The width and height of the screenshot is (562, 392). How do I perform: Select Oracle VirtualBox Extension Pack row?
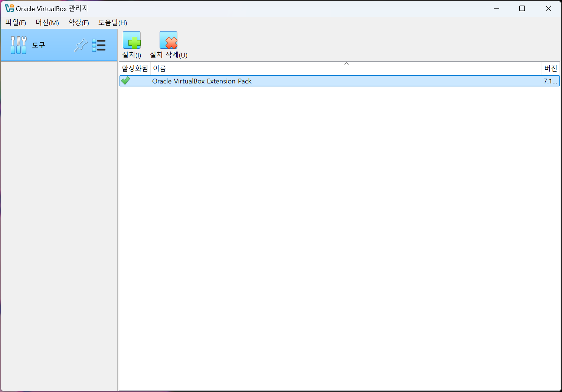(x=339, y=81)
